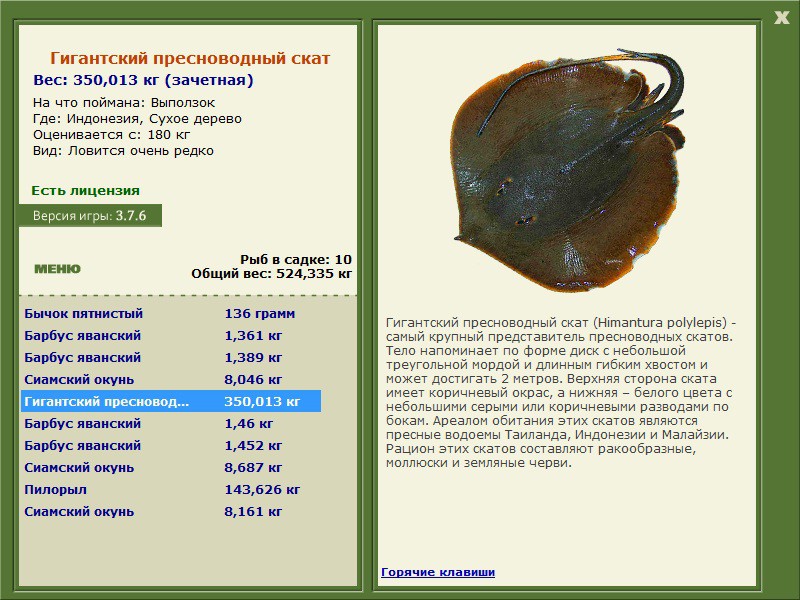The image size is (800, 600).
Task: Select highlighted Гигантский пресновод... row
Action: 171,402
